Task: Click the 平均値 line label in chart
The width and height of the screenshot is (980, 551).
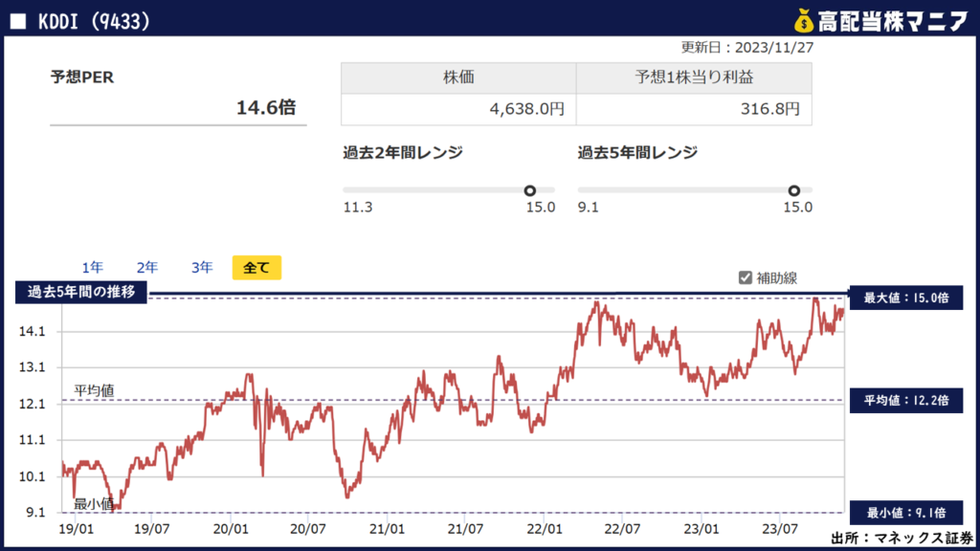Action: (x=94, y=390)
